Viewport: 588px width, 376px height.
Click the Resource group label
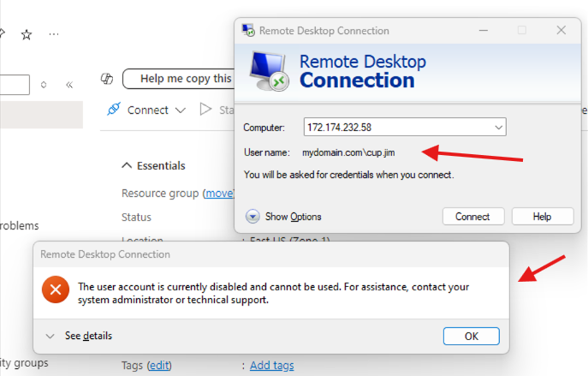(160, 194)
